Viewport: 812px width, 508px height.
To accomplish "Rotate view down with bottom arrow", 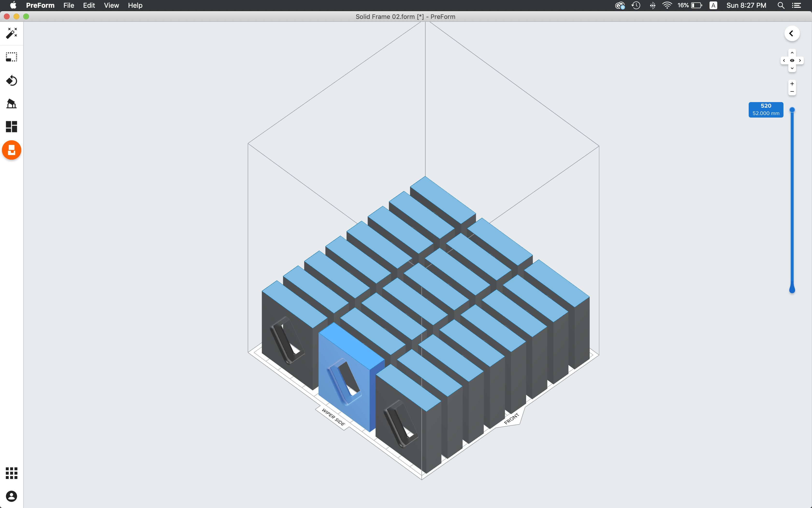I will (x=792, y=68).
